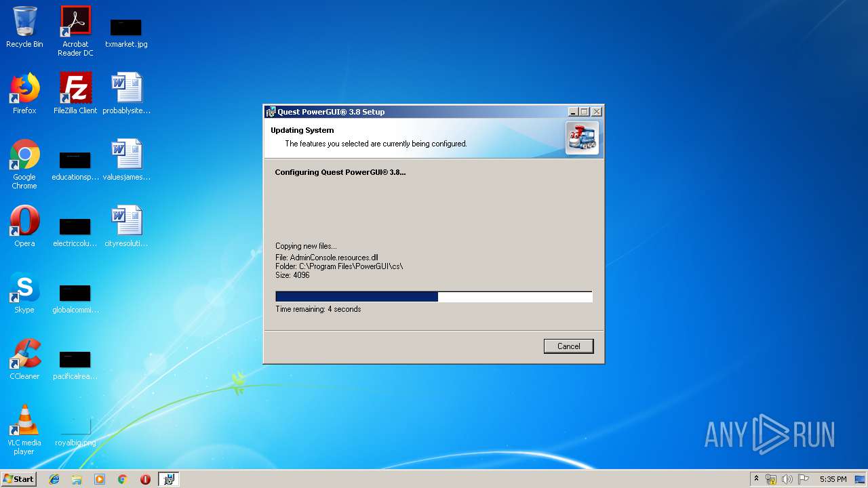
Task: Select the probablysite Word document
Action: coord(126,94)
